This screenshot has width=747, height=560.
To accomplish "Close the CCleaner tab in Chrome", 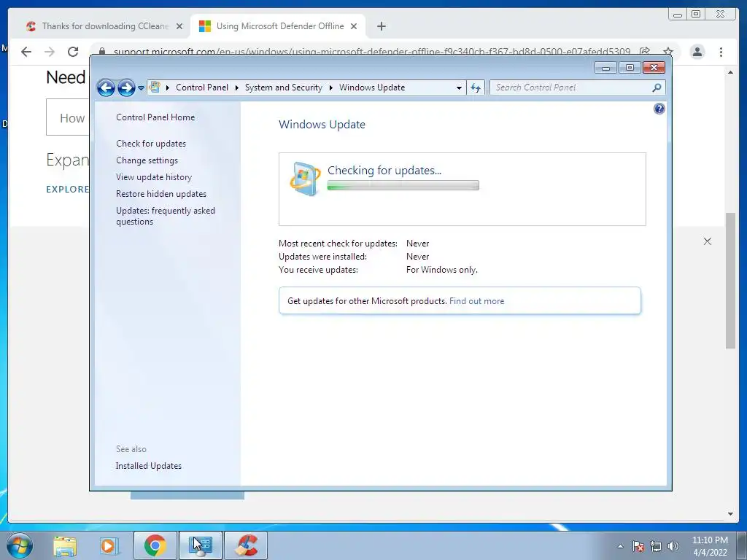I will [179, 26].
